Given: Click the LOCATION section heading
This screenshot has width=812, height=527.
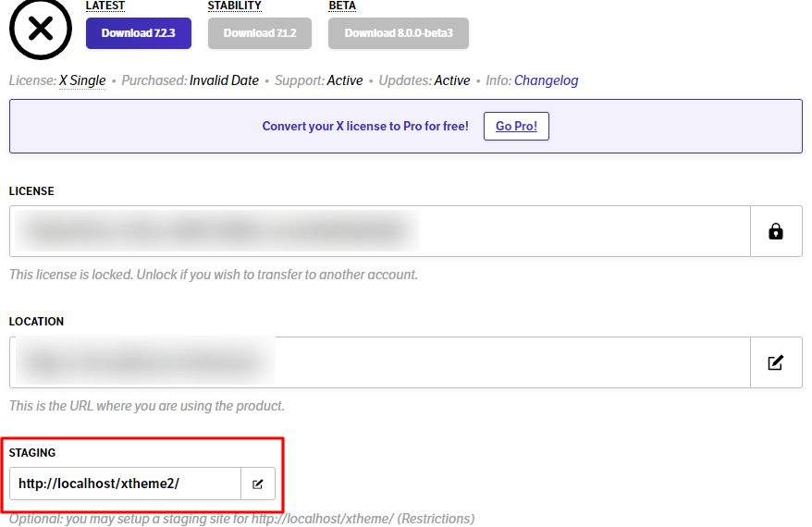Looking at the screenshot, I should pyautogui.click(x=36, y=322).
